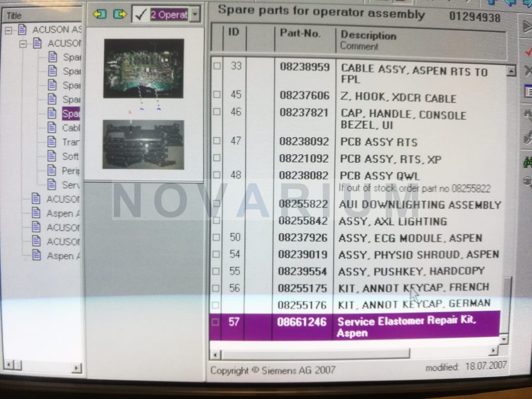Screen dimensions: 532x399
Task: Click Z, HOOK, XDCR CABLE description
Action: [398, 98]
